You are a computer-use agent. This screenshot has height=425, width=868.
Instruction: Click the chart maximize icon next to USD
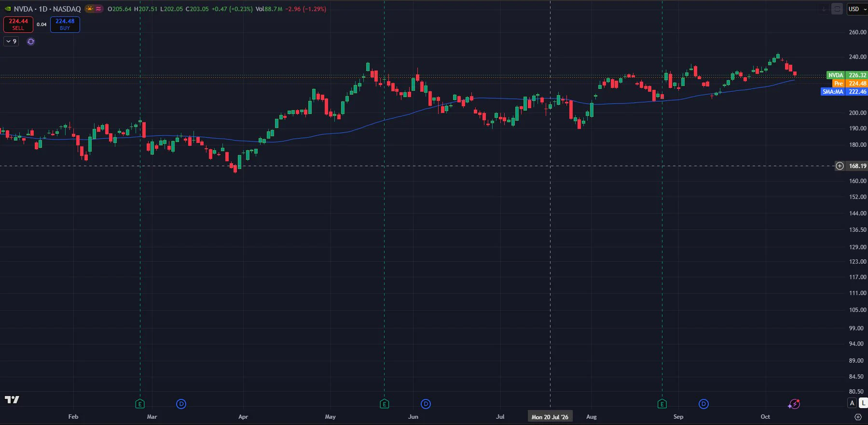[838, 9]
